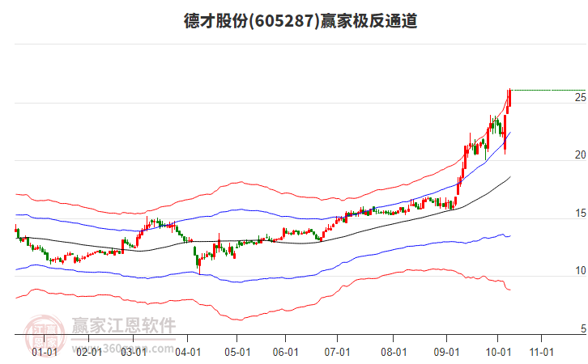The height and width of the screenshot is (364, 588).
Task: Select the 09-01 date label
Action: (x=446, y=353)
